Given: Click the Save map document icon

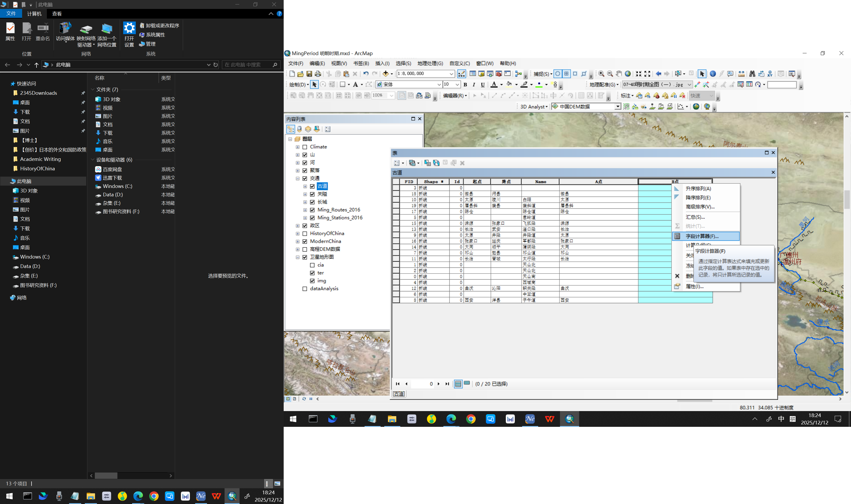Looking at the screenshot, I should (x=309, y=74).
